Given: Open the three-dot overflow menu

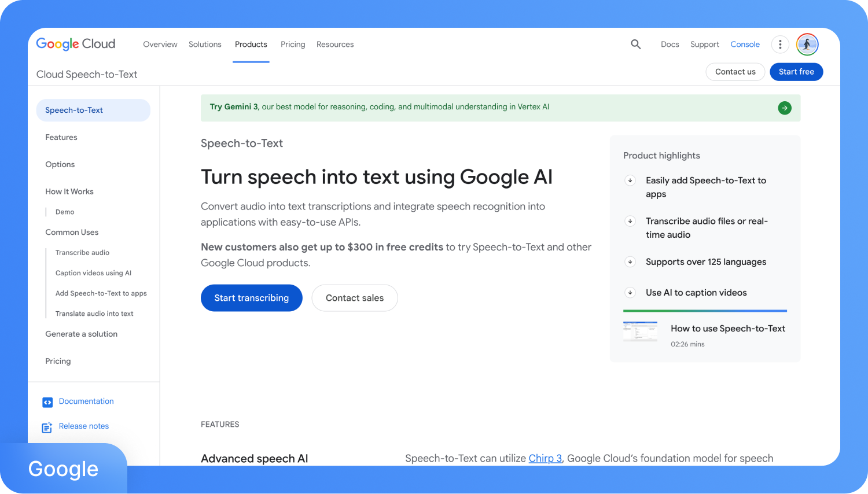Looking at the screenshot, I should coord(780,44).
